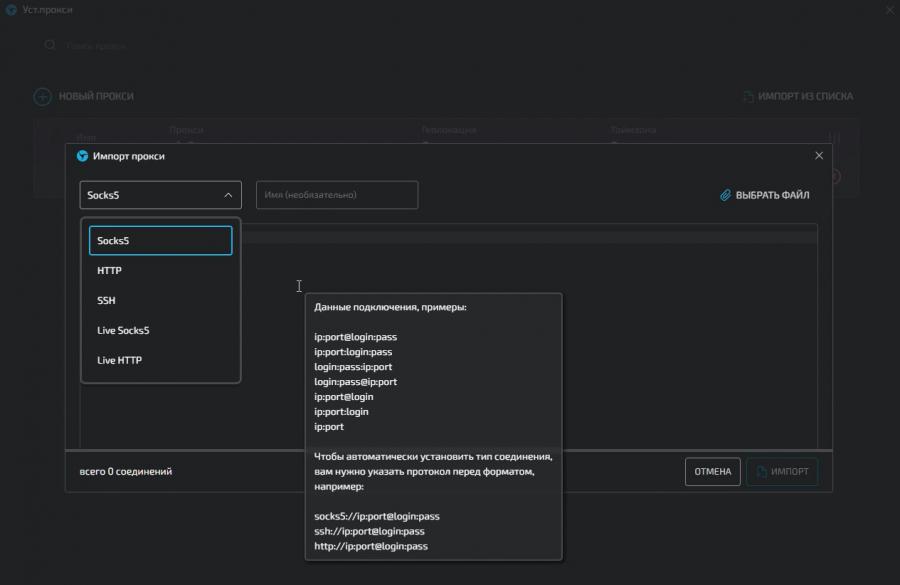Click the "http://ip:port@login:pass" example text
Screen dimensions: 900x585
click(371, 546)
